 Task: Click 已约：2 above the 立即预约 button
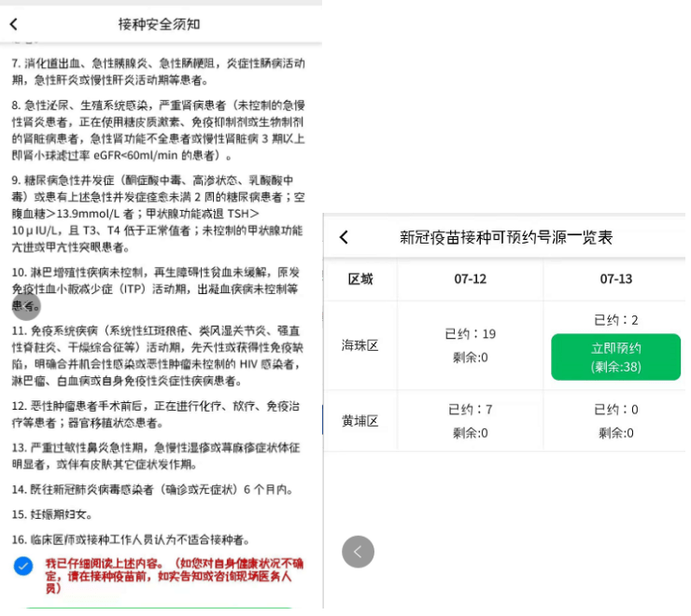(615, 320)
